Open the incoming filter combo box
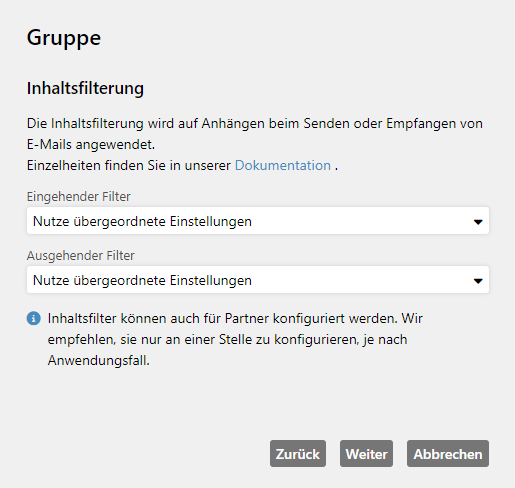This screenshot has height=488, width=515. pyautogui.click(x=258, y=221)
